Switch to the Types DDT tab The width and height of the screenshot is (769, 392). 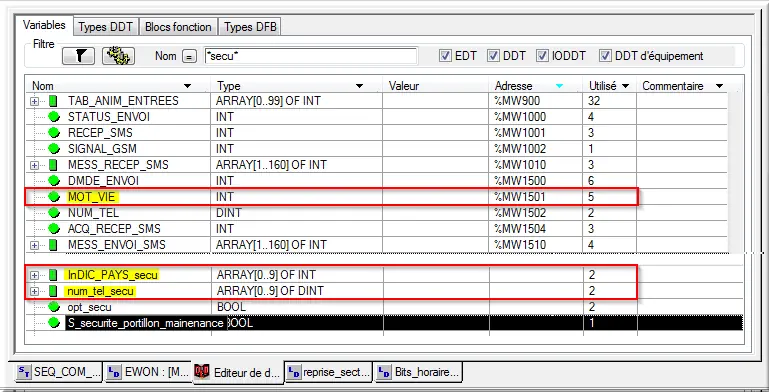click(106, 27)
